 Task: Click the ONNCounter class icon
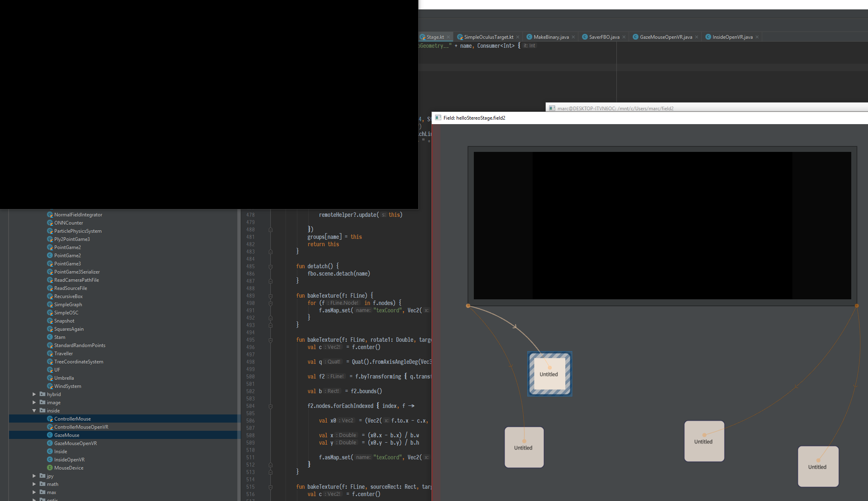point(50,223)
